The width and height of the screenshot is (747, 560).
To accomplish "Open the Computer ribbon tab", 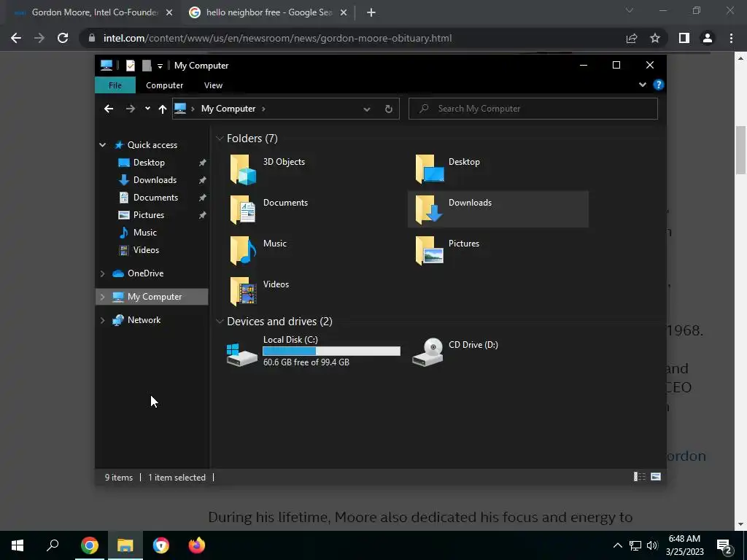I will coord(164,85).
